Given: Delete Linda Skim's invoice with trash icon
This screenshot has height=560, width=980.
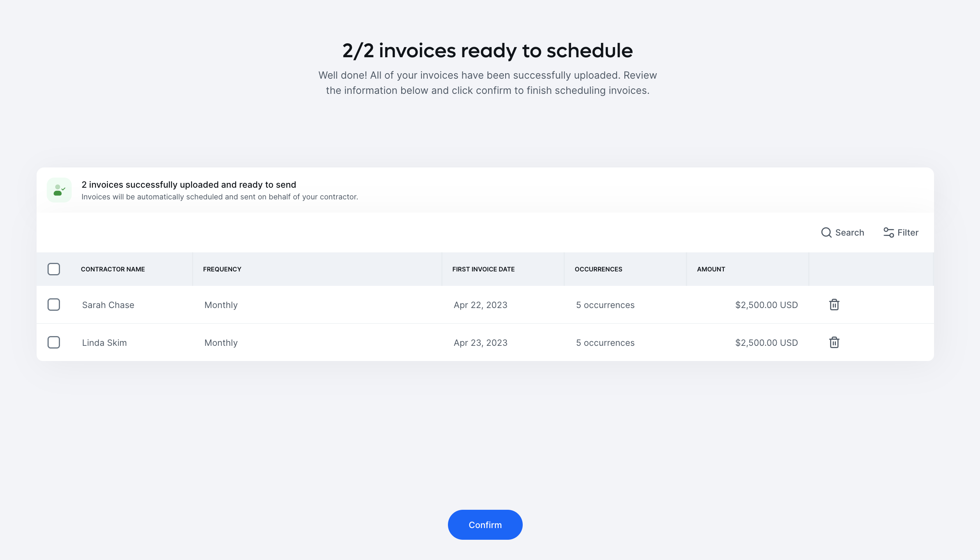Looking at the screenshot, I should [834, 342].
